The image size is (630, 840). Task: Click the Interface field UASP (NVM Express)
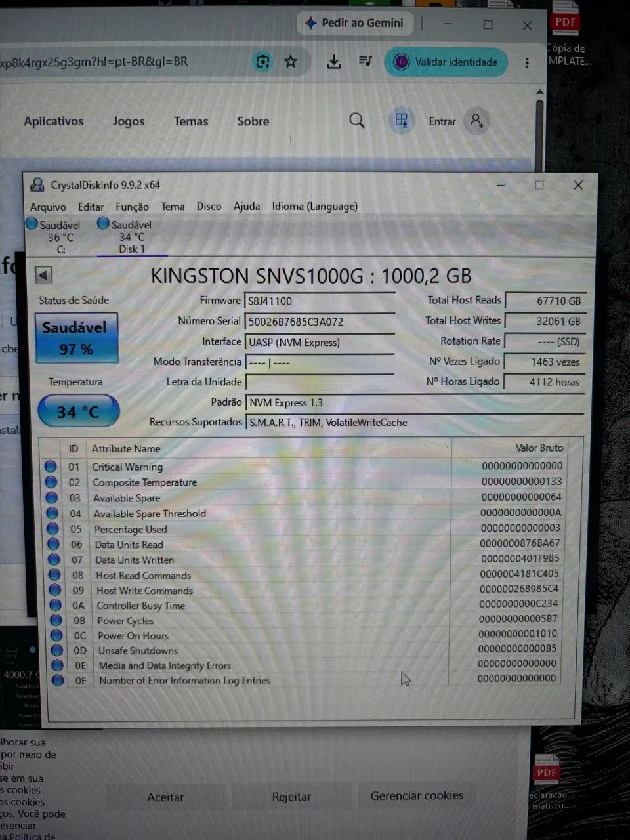point(320,342)
